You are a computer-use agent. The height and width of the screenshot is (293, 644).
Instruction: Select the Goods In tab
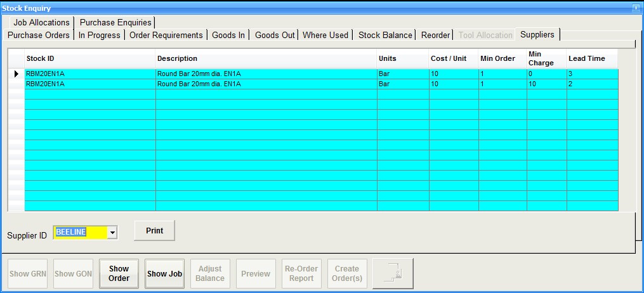coord(228,35)
